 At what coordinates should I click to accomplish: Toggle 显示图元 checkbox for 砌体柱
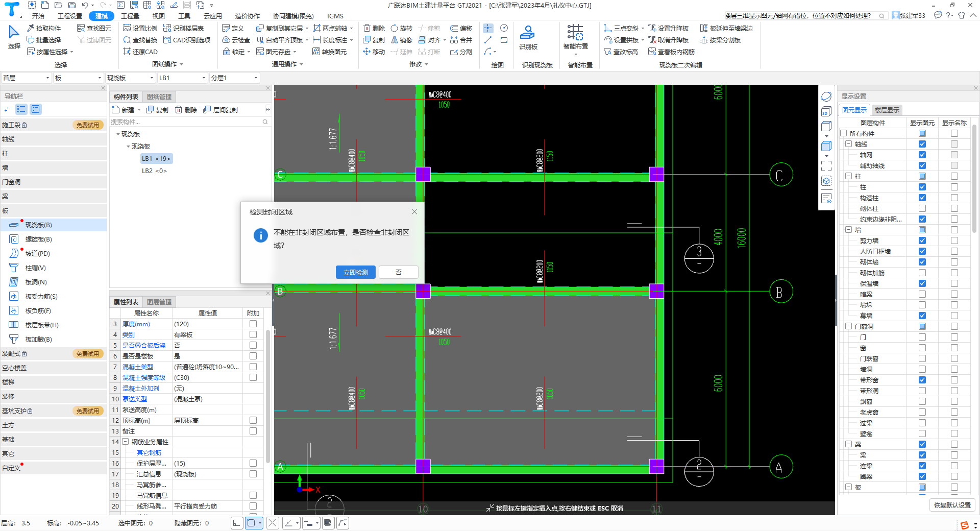922,208
